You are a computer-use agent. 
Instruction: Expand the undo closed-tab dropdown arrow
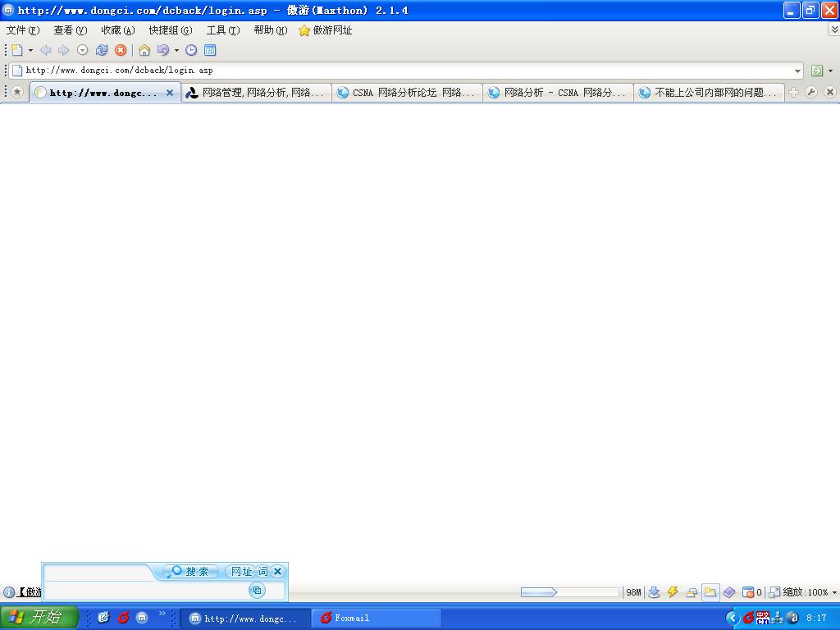coord(176,50)
